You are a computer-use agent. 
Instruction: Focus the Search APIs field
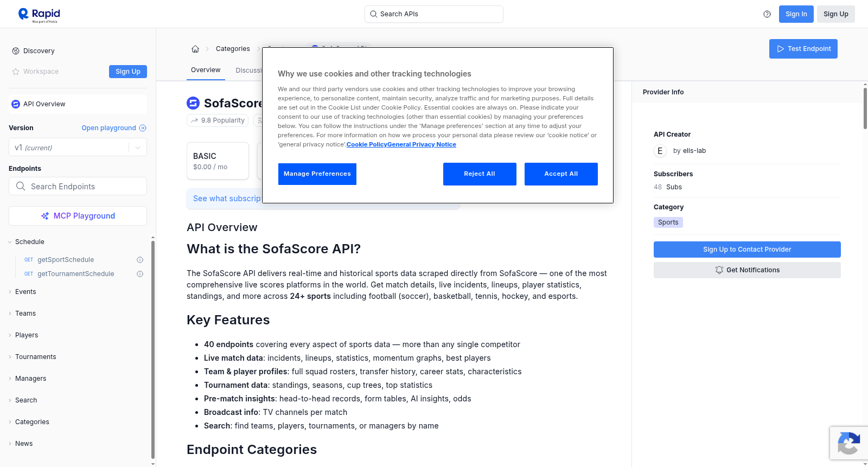[x=434, y=14]
